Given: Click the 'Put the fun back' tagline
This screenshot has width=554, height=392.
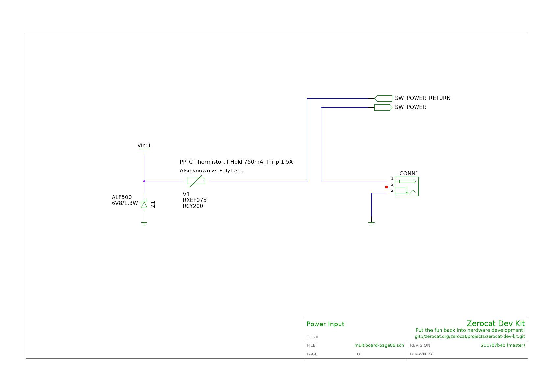Looking at the screenshot, I should click(x=470, y=330).
